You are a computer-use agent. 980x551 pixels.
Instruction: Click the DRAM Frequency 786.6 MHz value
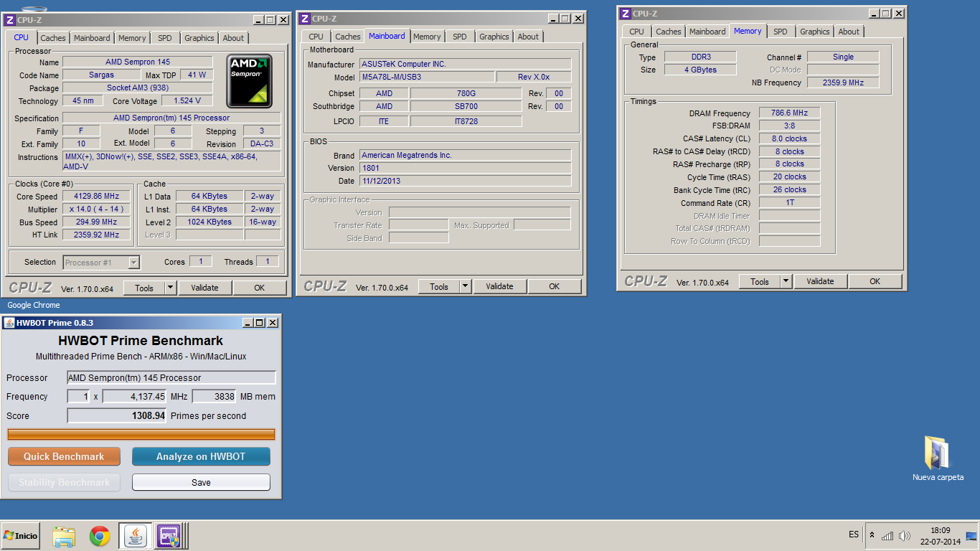tap(789, 113)
